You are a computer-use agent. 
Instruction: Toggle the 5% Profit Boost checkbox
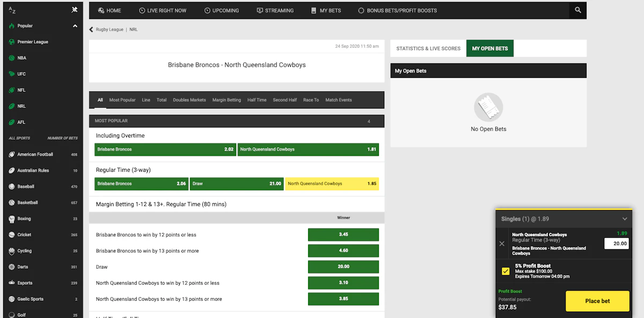506,271
